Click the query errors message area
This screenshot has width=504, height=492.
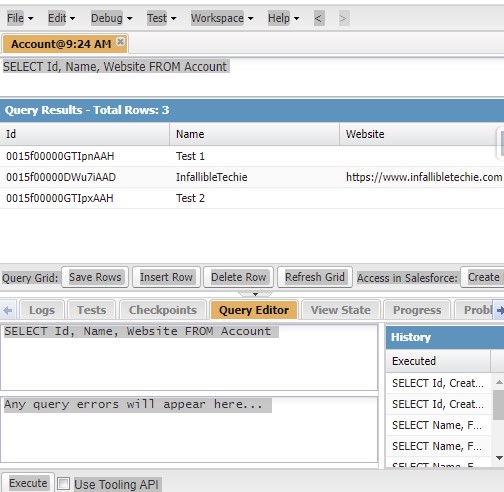click(189, 429)
